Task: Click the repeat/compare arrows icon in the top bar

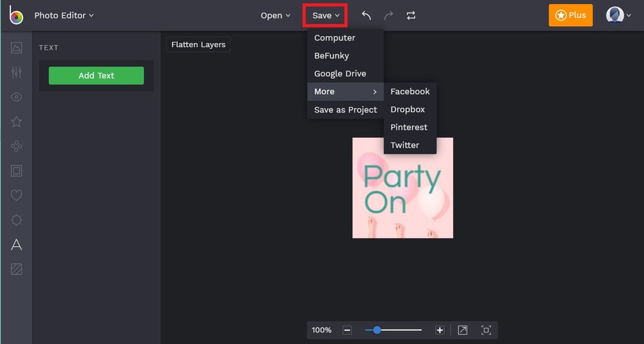Action: [411, 15]
